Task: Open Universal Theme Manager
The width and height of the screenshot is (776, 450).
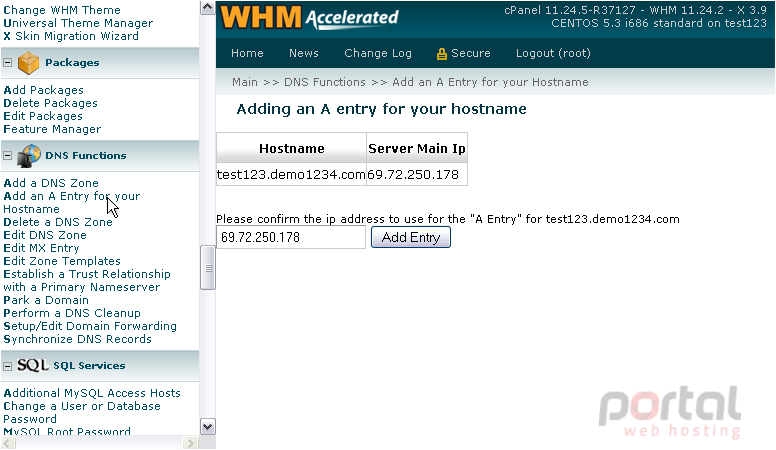Action: point(78,23)
